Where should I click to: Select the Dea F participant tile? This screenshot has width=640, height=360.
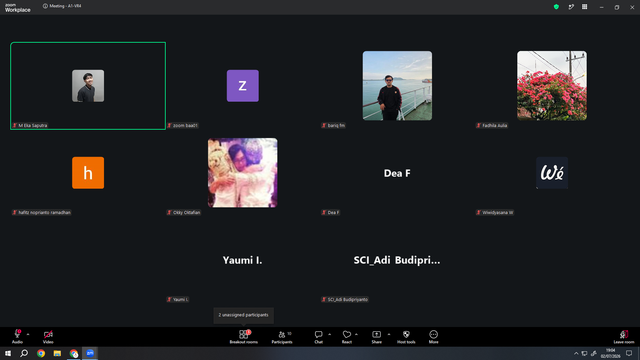tap(397, 173)
